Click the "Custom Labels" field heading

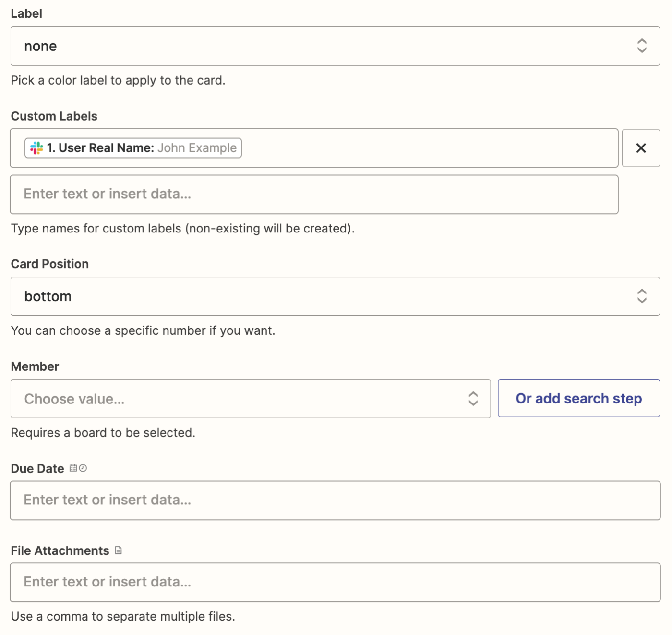pyautogui.click(x=54, y=116)
